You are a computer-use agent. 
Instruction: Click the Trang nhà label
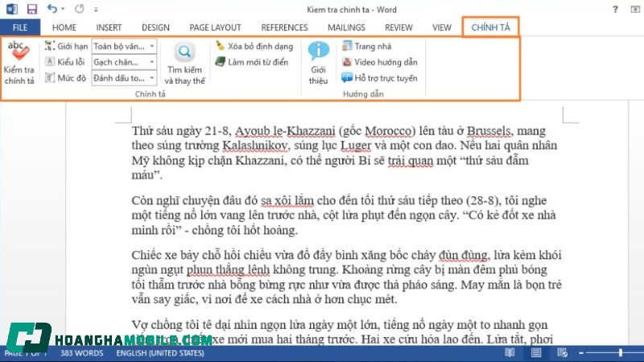pyautogui.click(x=373, y=46)
